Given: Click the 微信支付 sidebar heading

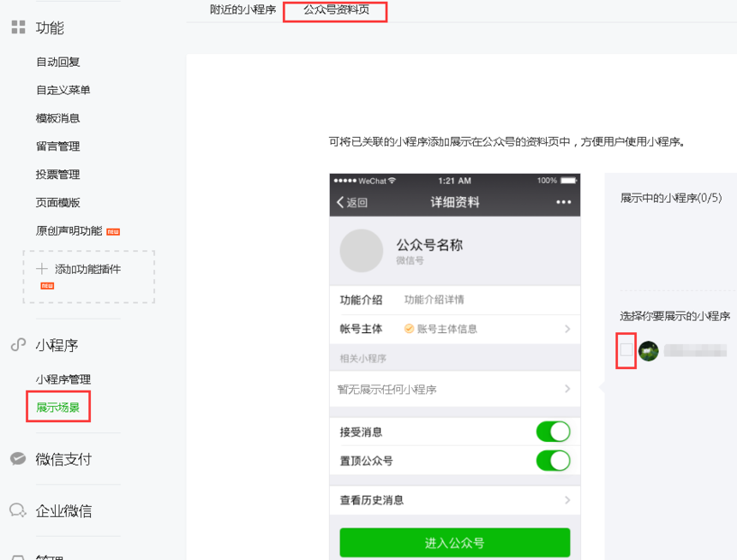Looking at the screenshot, I should (63, 459).
